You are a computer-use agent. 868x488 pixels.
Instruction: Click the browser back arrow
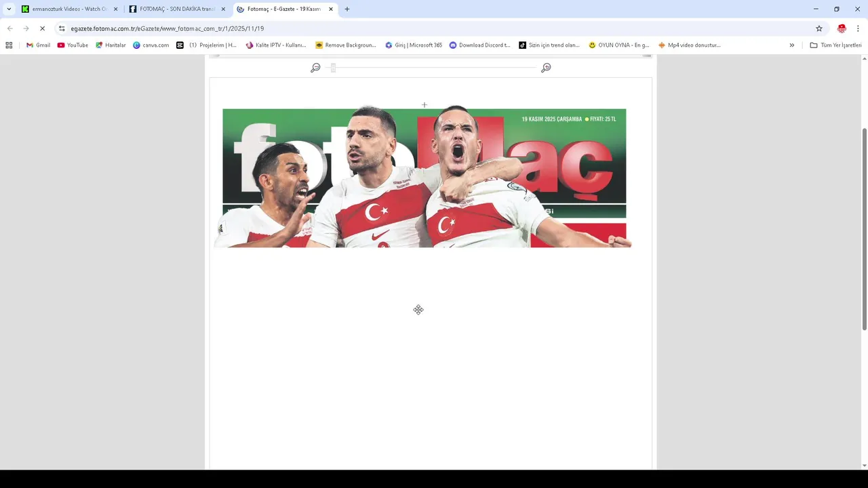coord(9,28)
